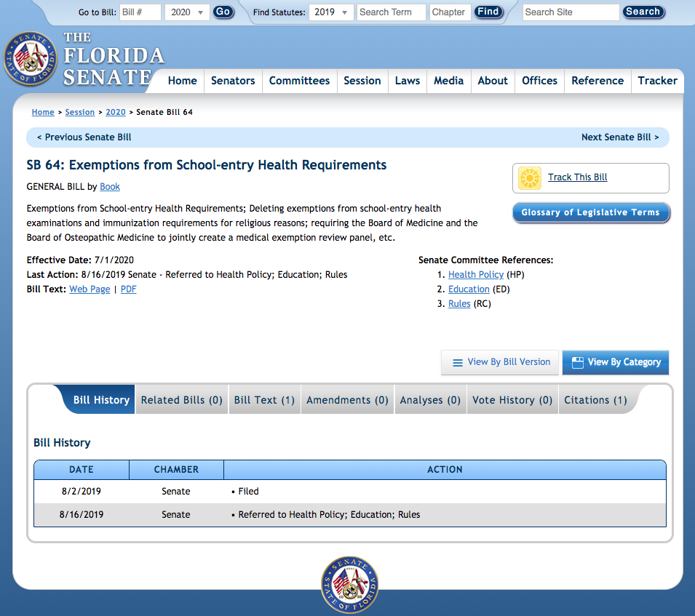Open the Laws menu
Viewport: 695px width, 616px height.
click(x=408, y=81)
